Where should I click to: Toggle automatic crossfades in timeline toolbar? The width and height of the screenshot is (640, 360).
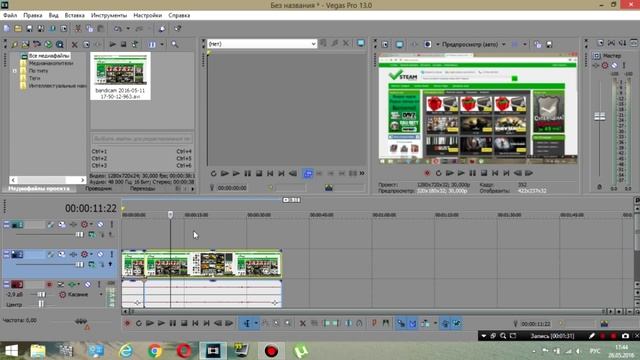pos(413,323)
